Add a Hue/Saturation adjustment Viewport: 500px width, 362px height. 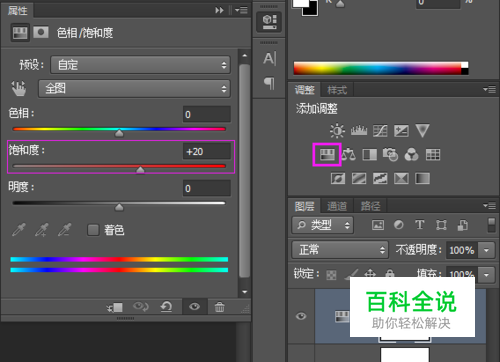coord(327,154)
